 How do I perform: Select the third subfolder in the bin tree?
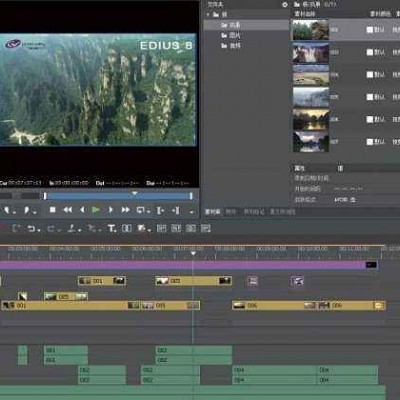click(231, 45)
